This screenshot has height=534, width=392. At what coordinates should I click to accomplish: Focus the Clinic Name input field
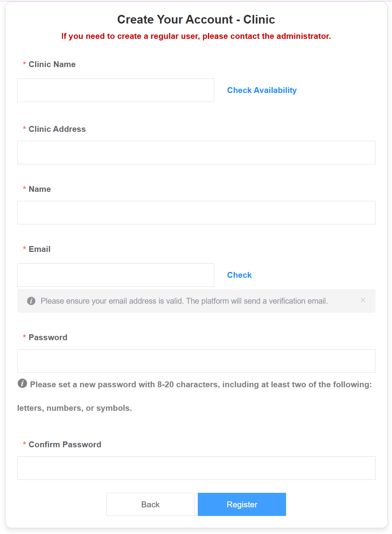point(116,90)
